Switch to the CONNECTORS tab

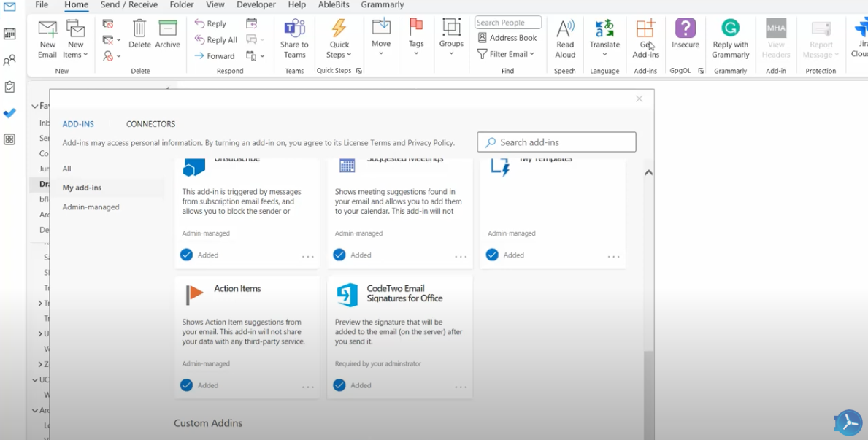[150, 124]
